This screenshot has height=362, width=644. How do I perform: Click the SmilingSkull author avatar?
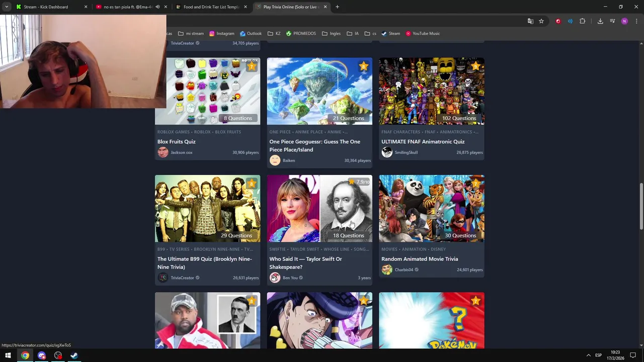pos(386,152)
